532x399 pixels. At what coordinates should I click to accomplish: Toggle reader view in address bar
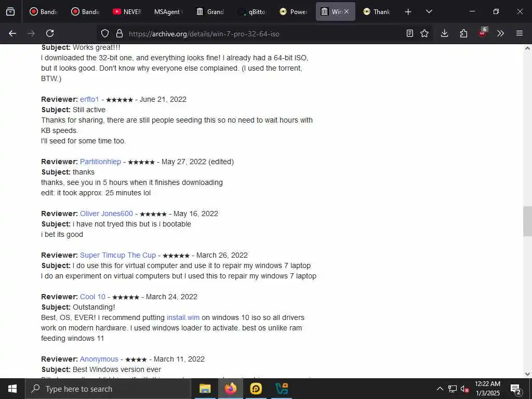[x=409, y=33]
